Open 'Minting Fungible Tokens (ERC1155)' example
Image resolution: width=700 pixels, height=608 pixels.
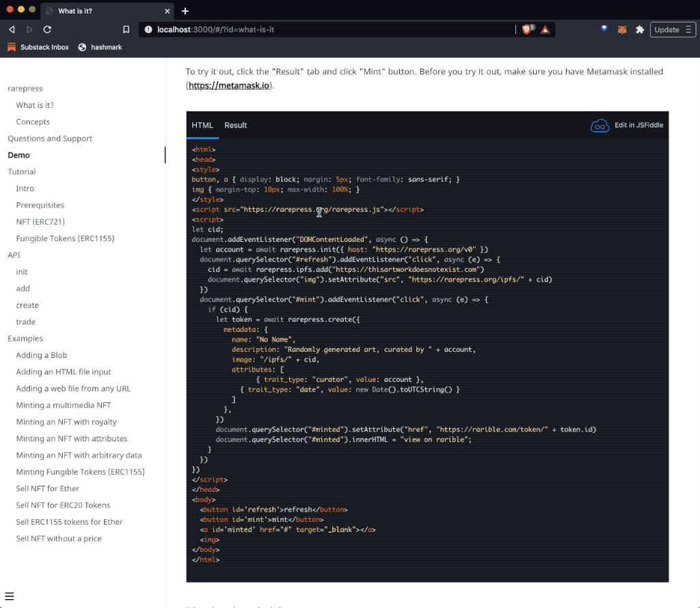[81, 472]
